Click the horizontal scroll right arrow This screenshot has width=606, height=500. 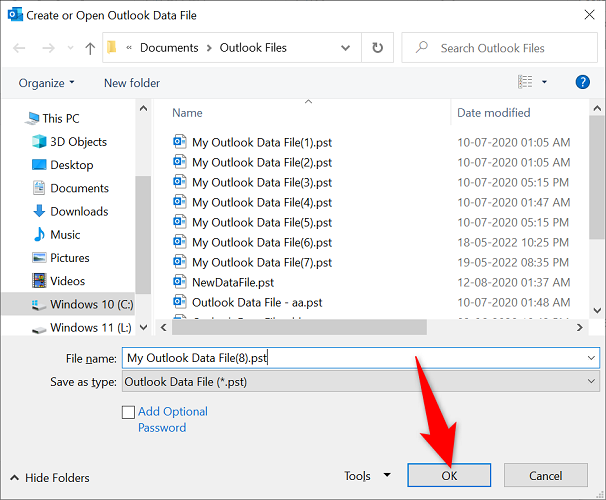pyautogui.click(x=579, y=328)
